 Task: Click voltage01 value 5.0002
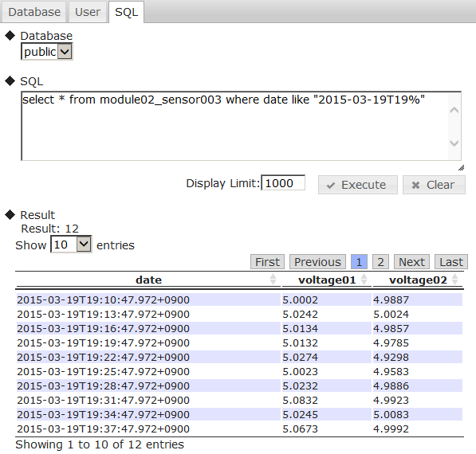point(301,299)
